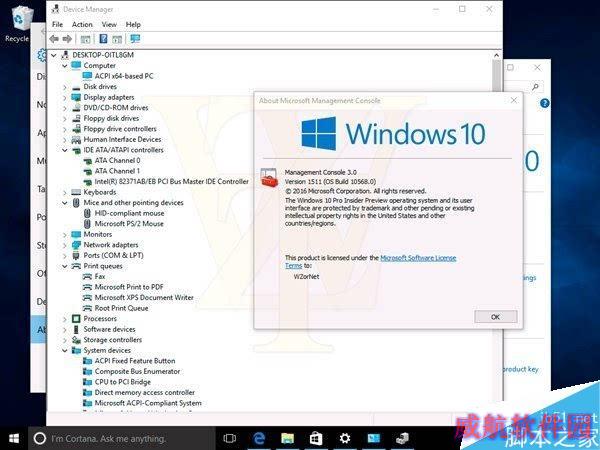This screenshot has width=600, height=450.
Task: Click the Fax printer icon
Action: tap(88, 276)
